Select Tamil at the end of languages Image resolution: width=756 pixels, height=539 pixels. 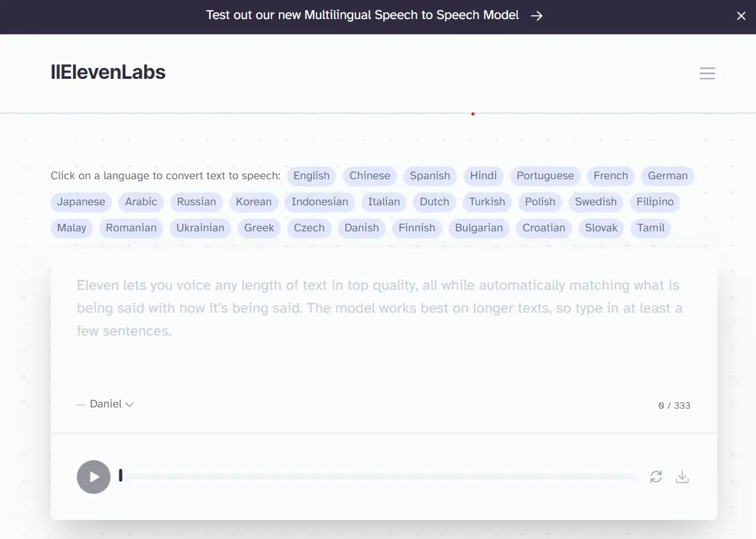651,228
